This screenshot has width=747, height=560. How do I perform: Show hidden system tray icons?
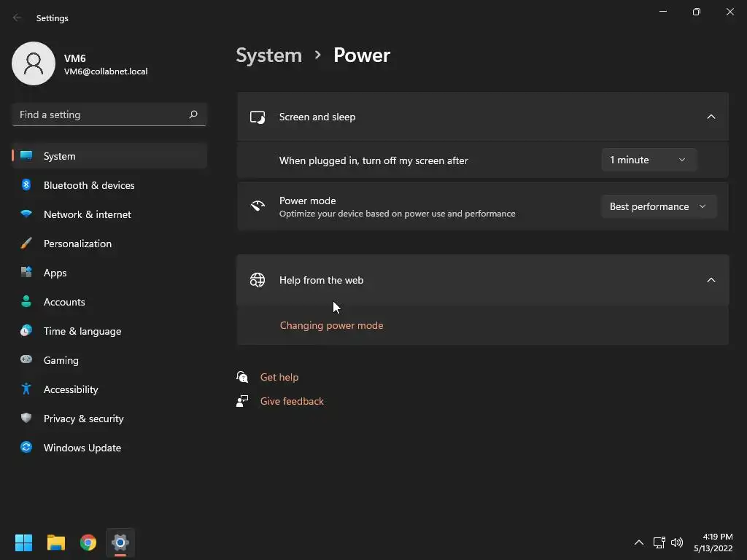639,542
